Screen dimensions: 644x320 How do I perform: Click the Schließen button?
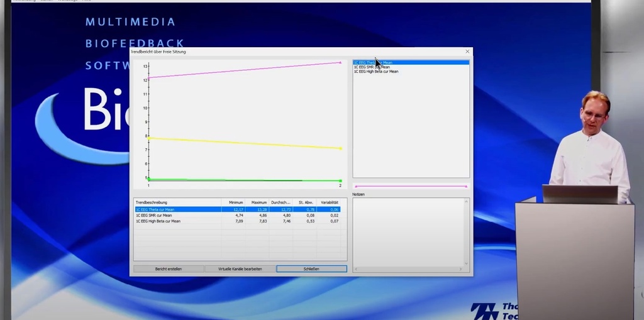click(x=311, y=268)
